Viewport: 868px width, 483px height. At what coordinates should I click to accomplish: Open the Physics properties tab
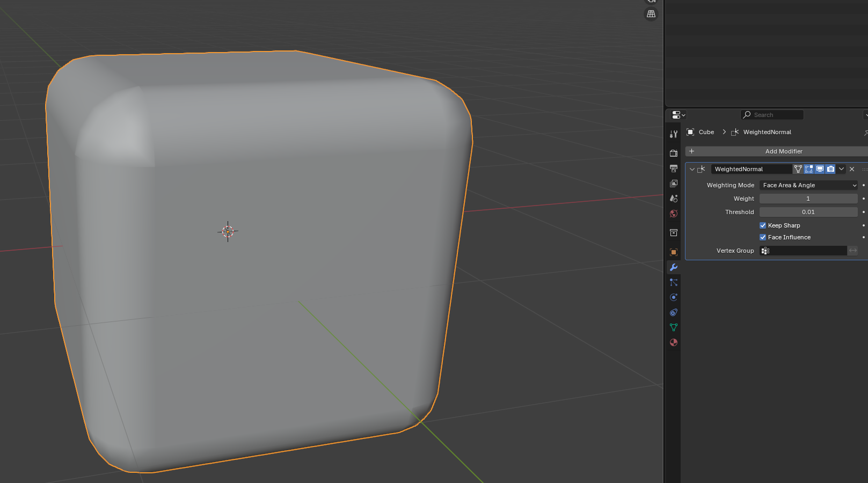674,297
